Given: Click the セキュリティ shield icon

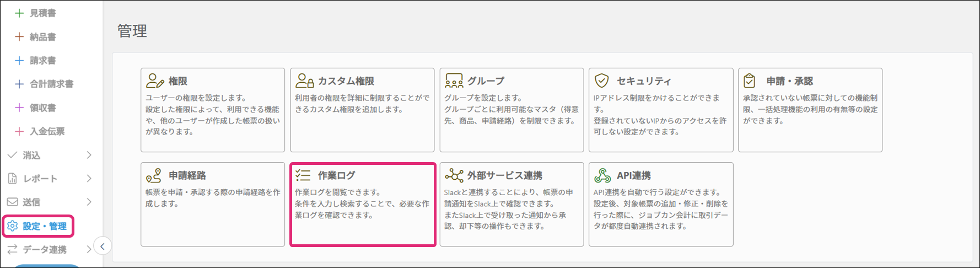Looking at the screenshot, I should [602, 81].
